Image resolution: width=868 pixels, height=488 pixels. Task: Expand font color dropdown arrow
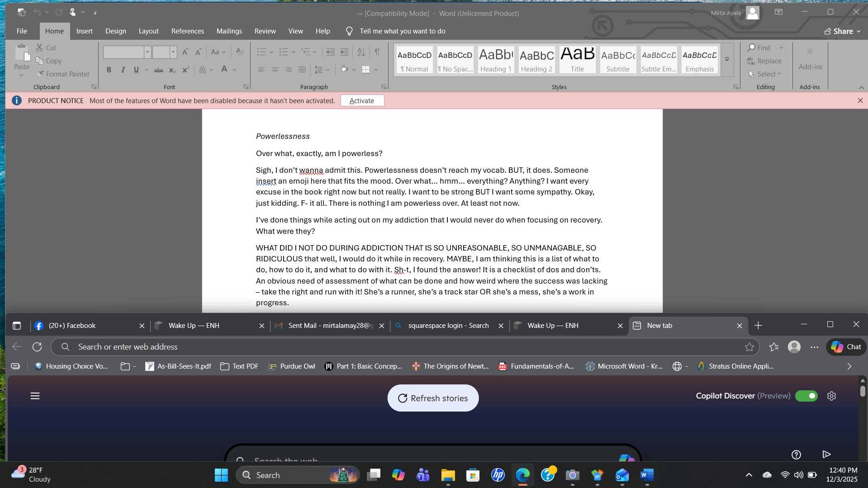tap(235, 70)
